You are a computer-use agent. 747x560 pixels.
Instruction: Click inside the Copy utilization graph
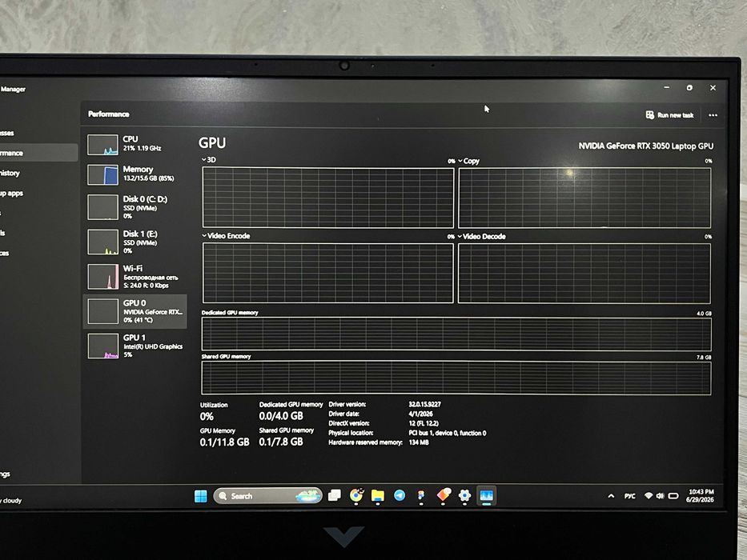(x=584, y=198)
